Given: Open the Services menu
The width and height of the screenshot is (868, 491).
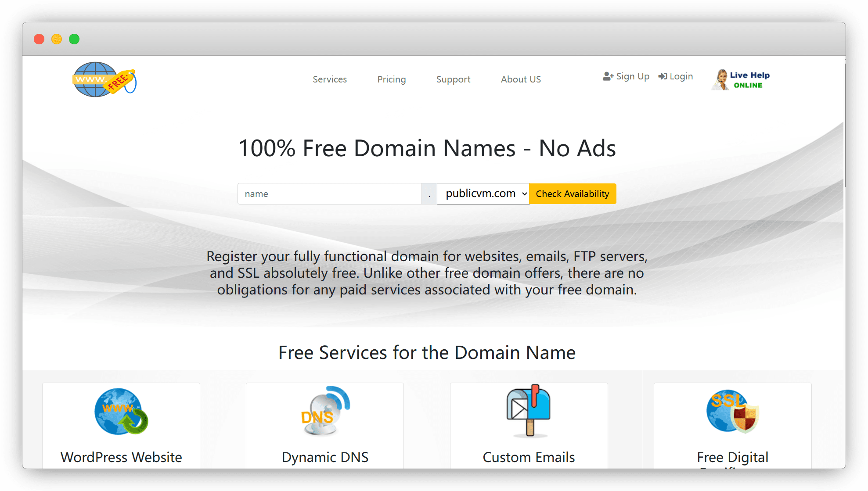Looking at the screenshot, I should pyautogui.click(x=330, y=79).
